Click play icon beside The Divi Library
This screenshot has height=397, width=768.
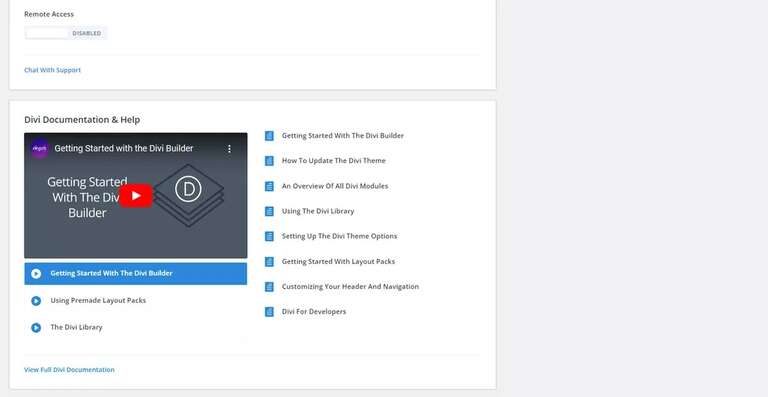tap(36, 328)
